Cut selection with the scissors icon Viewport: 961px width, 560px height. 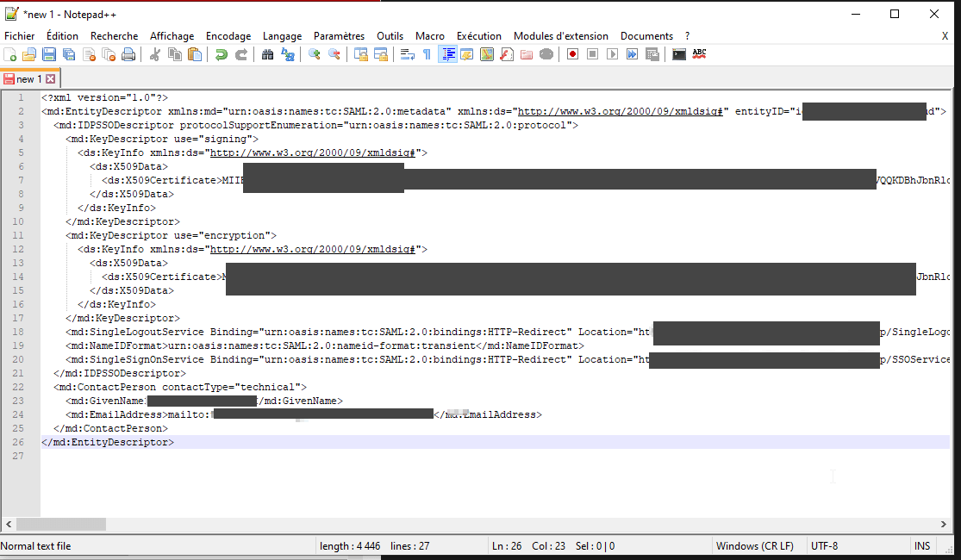click(x=155, y=54)
